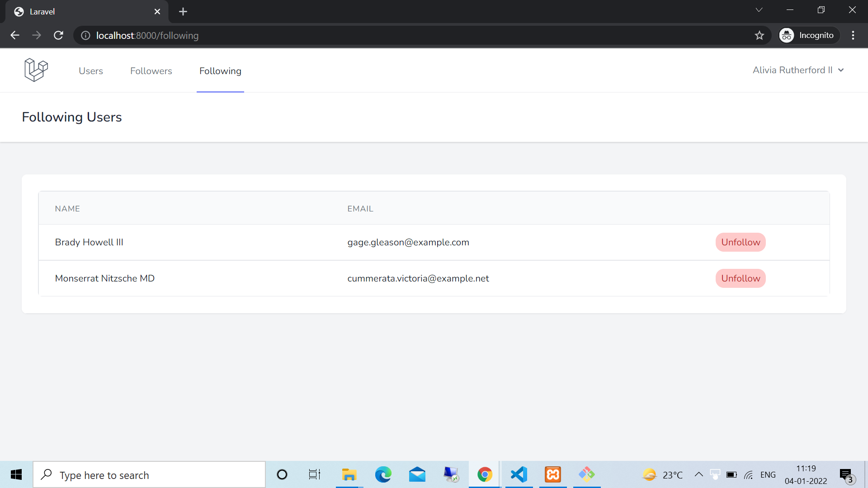Open a new browser tab
This screenshot has height=488, width=868.
pos(183,12)
